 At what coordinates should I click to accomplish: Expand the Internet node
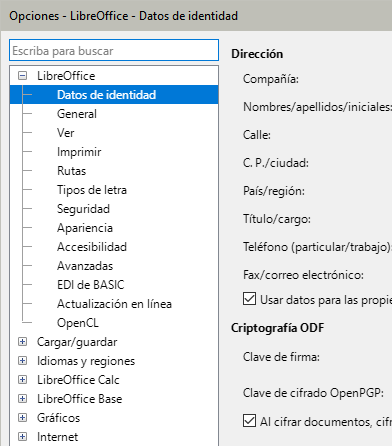point(22,437)
